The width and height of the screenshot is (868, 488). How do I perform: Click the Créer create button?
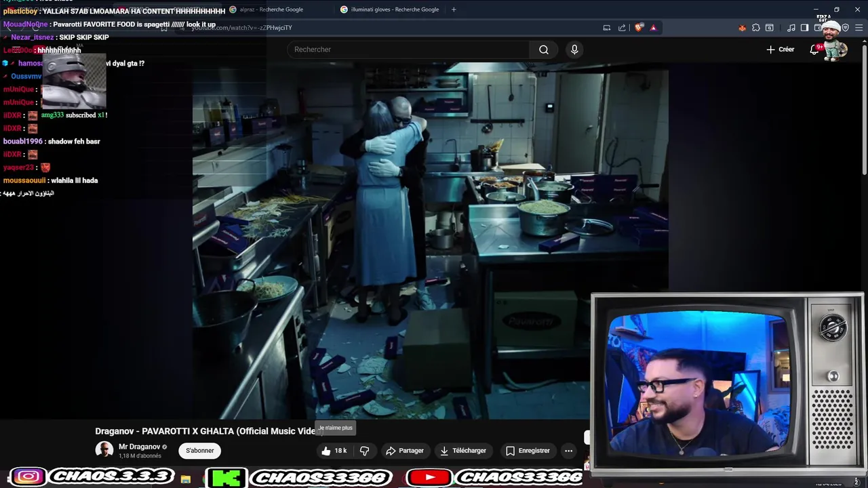point(781,49)
